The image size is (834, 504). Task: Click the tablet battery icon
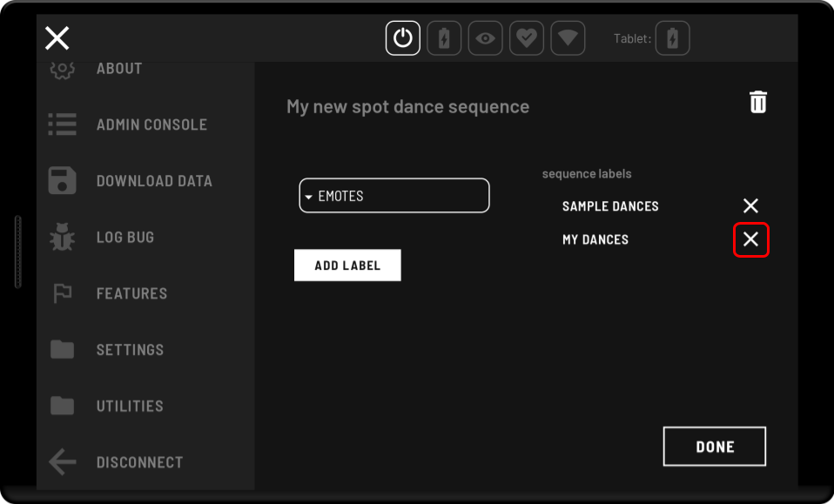click(672, 38)
